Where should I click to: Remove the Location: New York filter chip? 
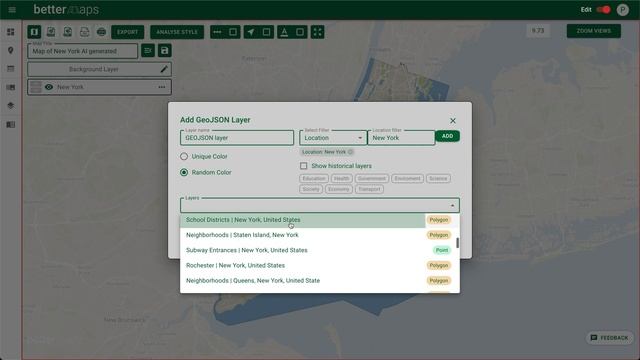click(351, 152)
